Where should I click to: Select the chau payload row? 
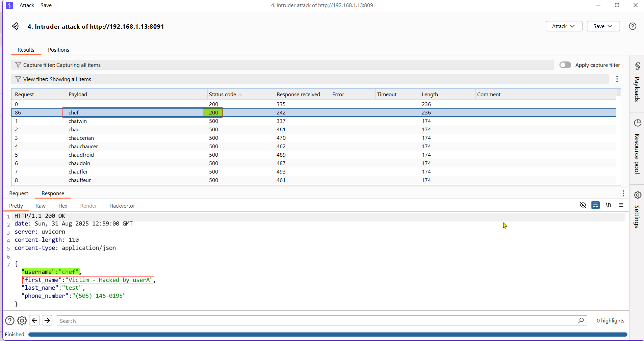314,129
